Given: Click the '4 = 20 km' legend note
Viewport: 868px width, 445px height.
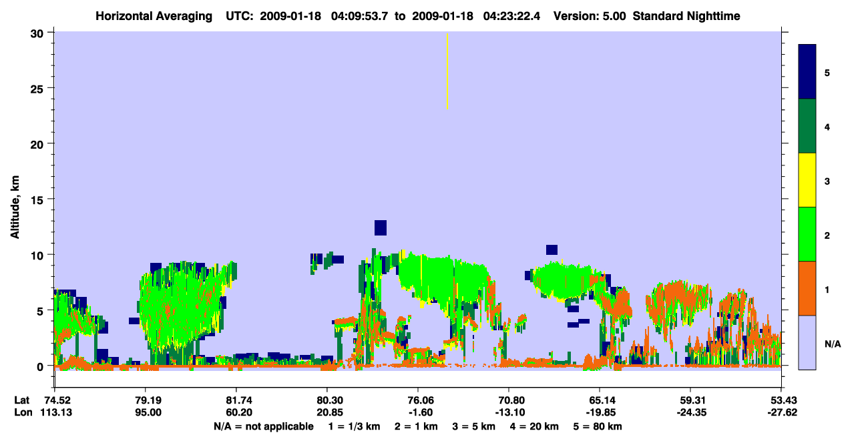Looking at the screenshot, I should (535, 426).
